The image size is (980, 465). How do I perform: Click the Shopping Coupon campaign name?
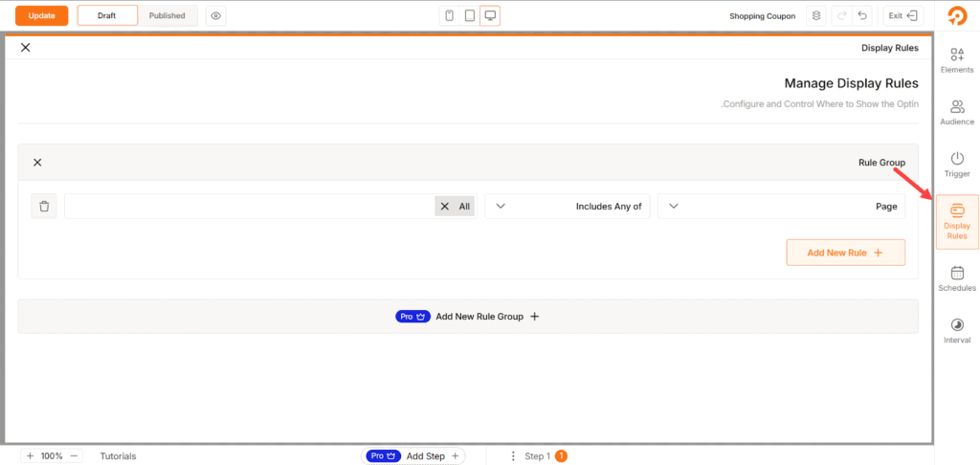coord(762,16)
